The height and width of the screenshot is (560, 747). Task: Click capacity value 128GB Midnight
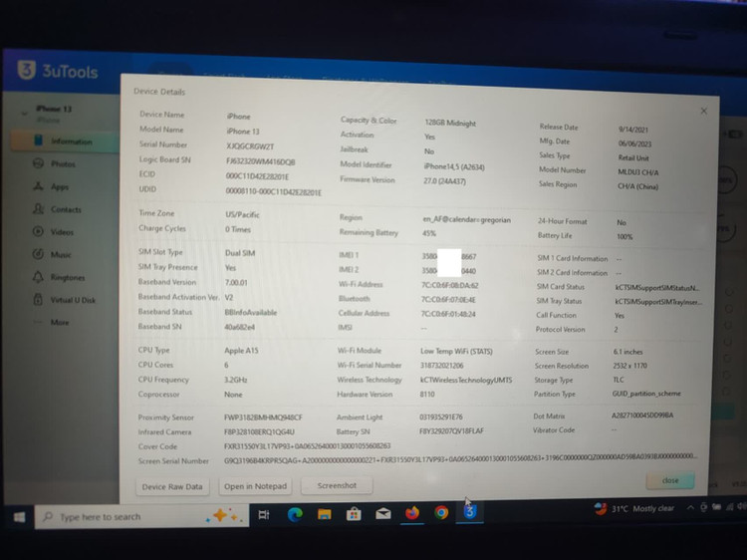click(450, 123)
